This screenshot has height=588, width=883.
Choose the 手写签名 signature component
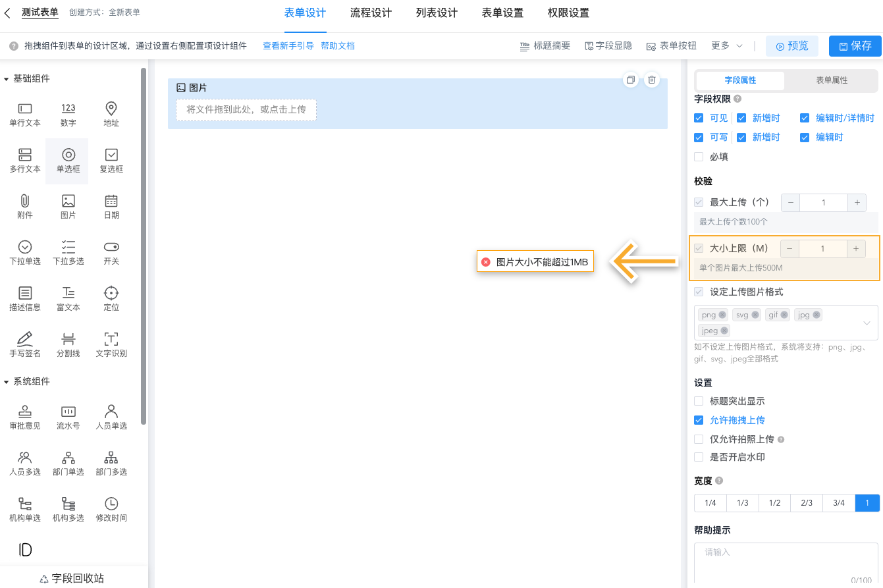pyautogui.click(x=24, y=344)
